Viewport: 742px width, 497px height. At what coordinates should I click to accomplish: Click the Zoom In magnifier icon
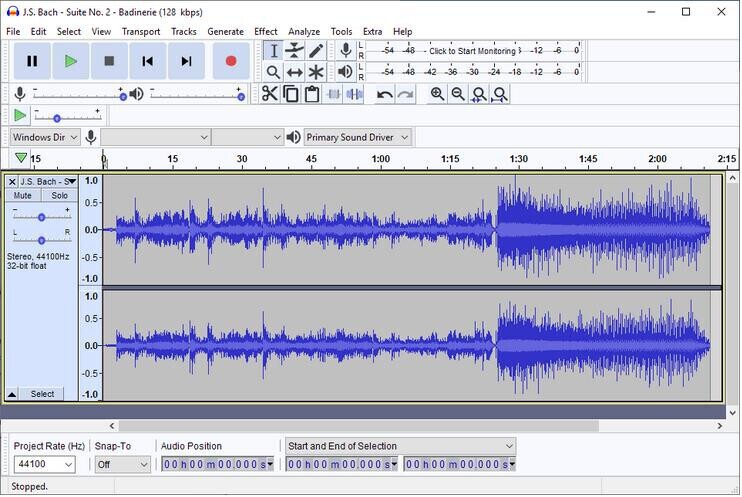point(437,94)
